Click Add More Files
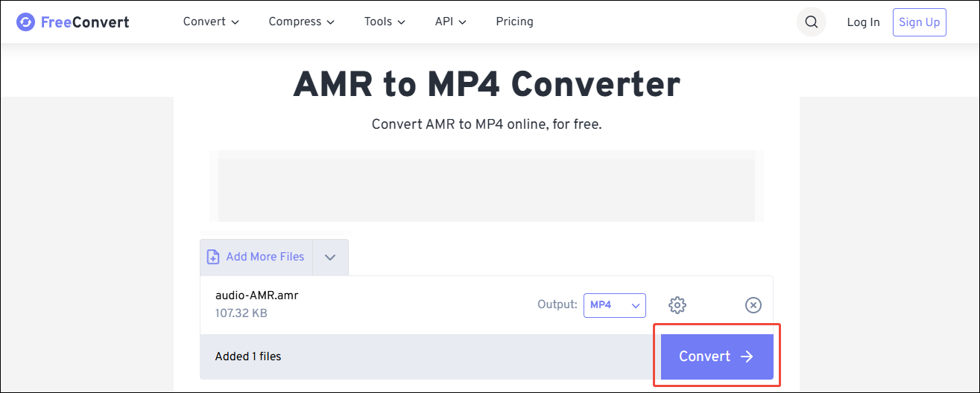Viewport: 980px width, 393px height. [256, 257]
